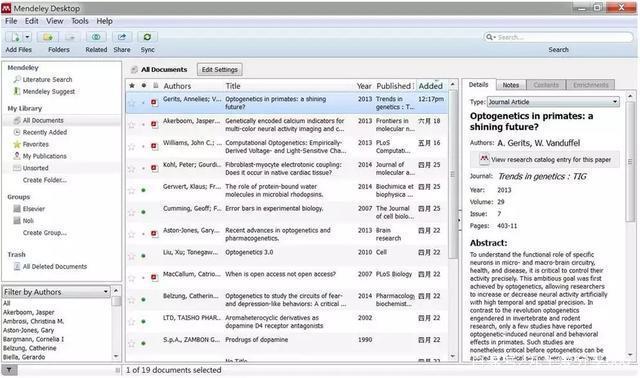The width and height of the screenshot is (640, 378).
Task: Click the author filter list scrollbar down arrow
Action: click(x=116, y=356)
